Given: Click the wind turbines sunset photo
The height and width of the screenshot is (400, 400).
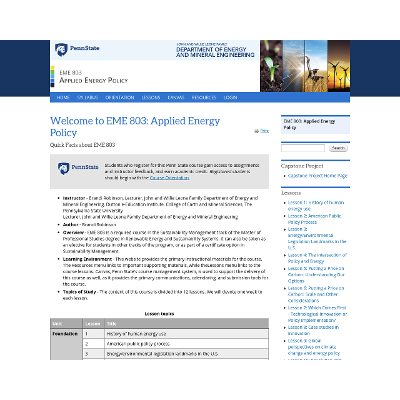Looking at the screenshot, I should click(339, 66).
